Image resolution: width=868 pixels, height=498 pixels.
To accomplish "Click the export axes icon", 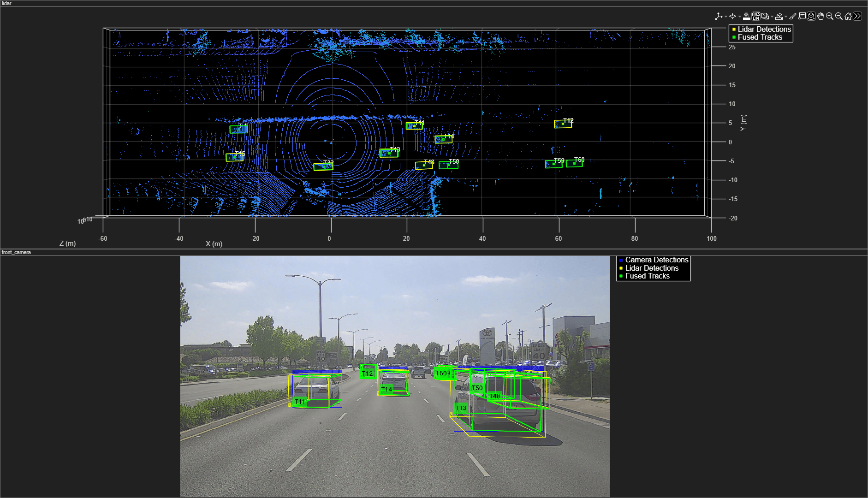I will coord(779,16).
